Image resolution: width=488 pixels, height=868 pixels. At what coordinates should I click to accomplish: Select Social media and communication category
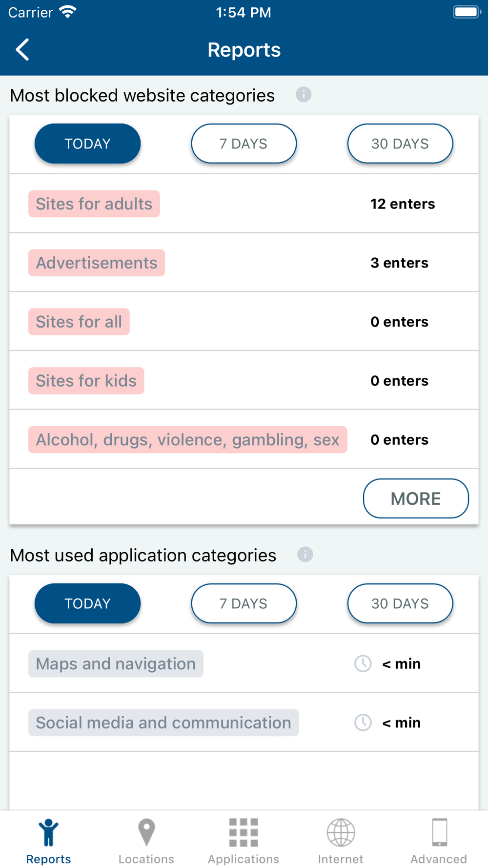[x=163, y=723]
